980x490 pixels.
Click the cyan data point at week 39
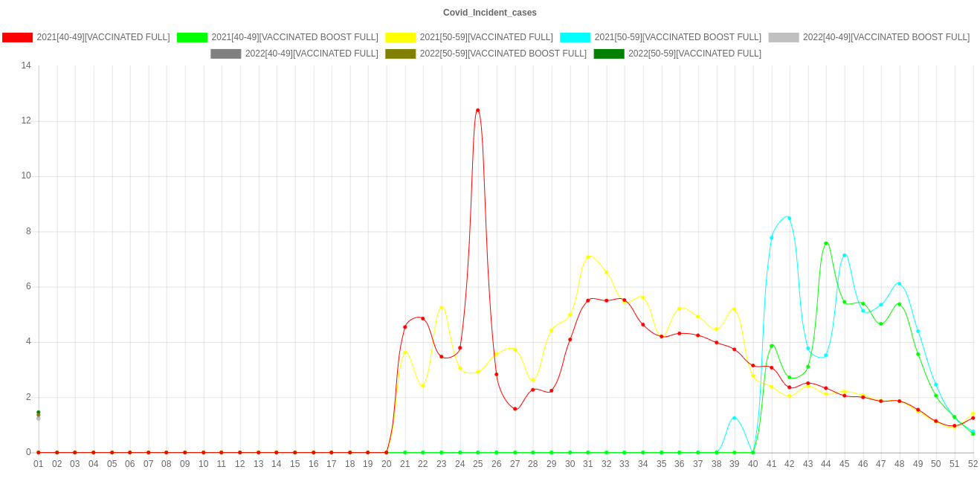(x=734, y=418)
